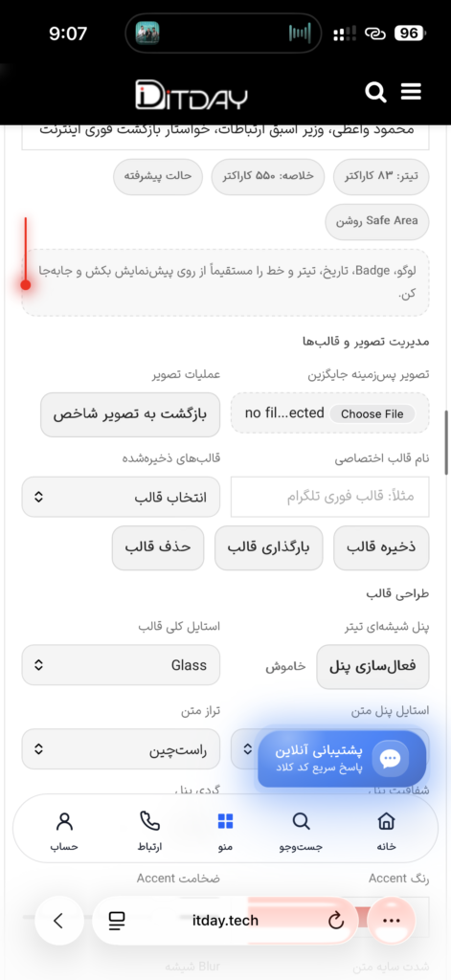
Task: Click ذخیره قالب save template button
Action: [x=381, y=547]
